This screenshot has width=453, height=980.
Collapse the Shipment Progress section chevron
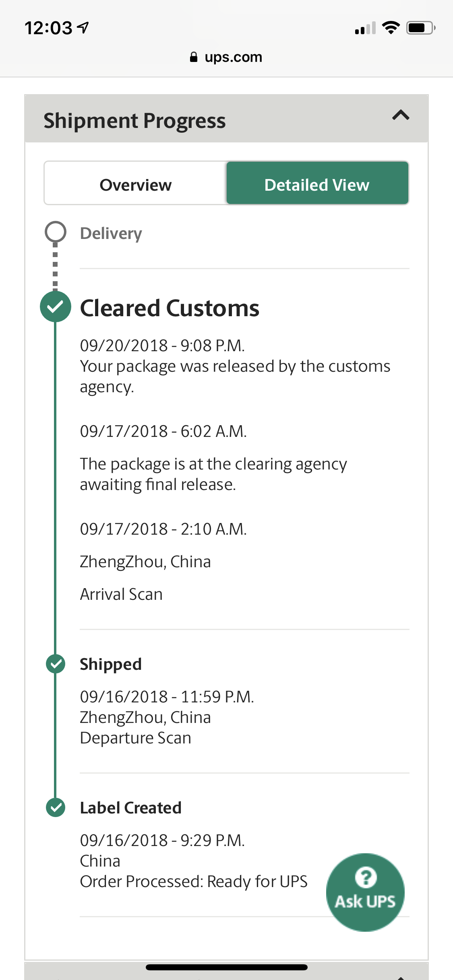coord(401,116)
